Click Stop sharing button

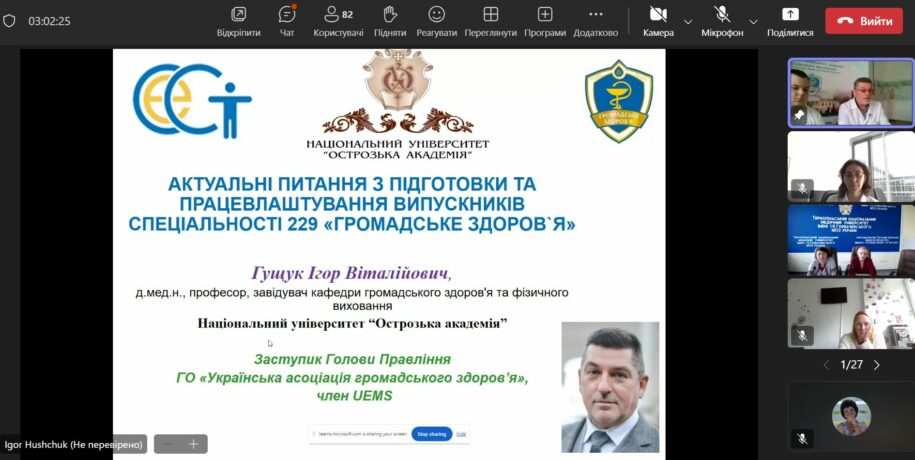[x=431, y=434]
